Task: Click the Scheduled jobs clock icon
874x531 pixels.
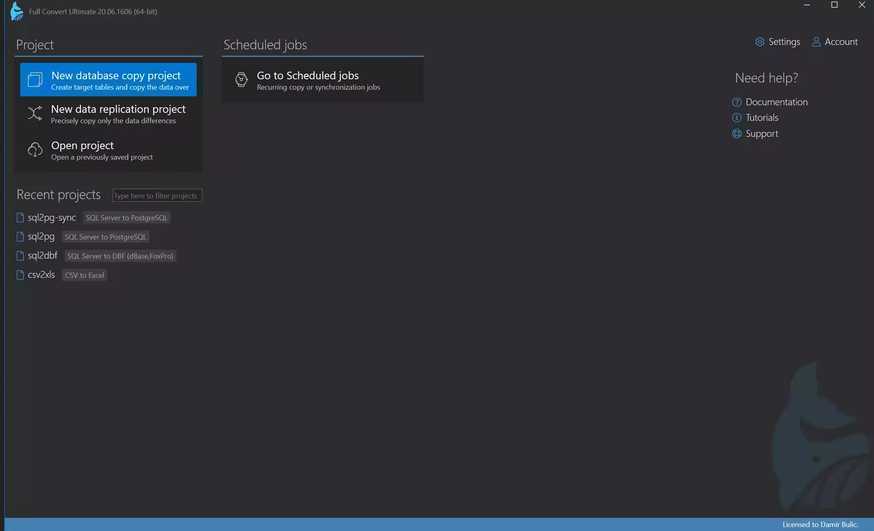Action: (x=241, y=80)
